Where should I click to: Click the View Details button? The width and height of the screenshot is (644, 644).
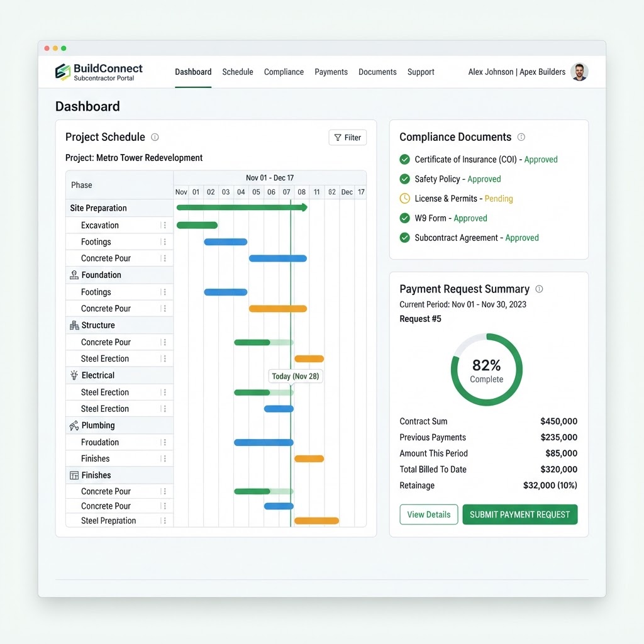point(429,514)
